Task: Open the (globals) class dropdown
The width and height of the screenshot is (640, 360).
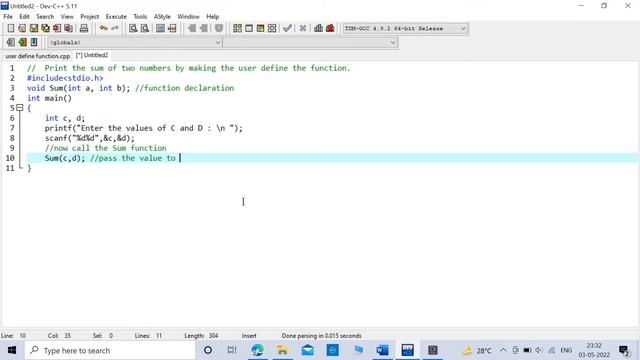Action: (135, 42)
